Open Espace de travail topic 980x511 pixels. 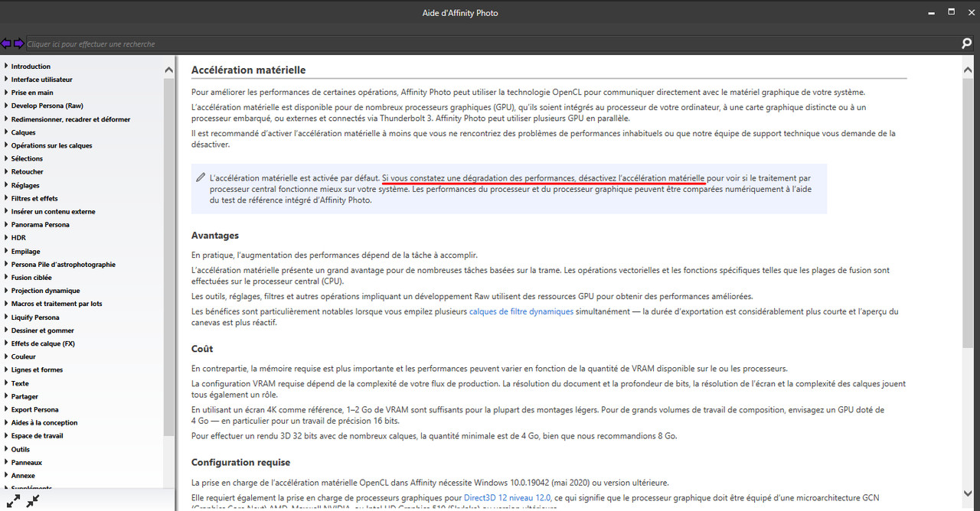click(37, 436)
